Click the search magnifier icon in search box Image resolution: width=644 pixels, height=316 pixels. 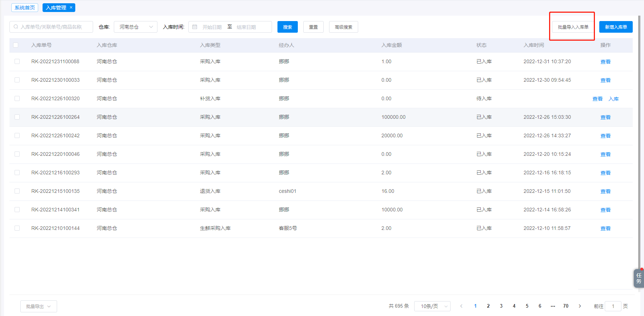(x=16, y=27)
